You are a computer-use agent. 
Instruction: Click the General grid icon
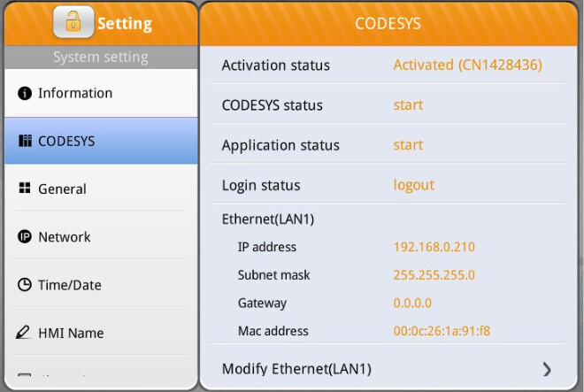click(25, 188)
